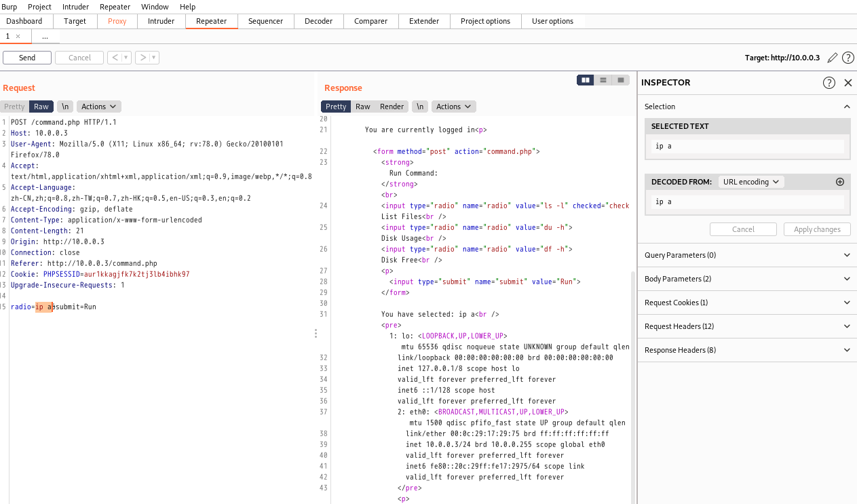857x504 pixels.
Task: Click the PHPSESSID cookie value
Action: pyautogui.click(x=136, y=274)
